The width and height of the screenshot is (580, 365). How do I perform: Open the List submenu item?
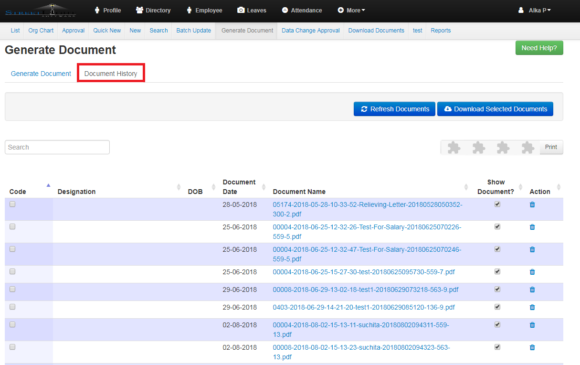(x=15, y=31)
